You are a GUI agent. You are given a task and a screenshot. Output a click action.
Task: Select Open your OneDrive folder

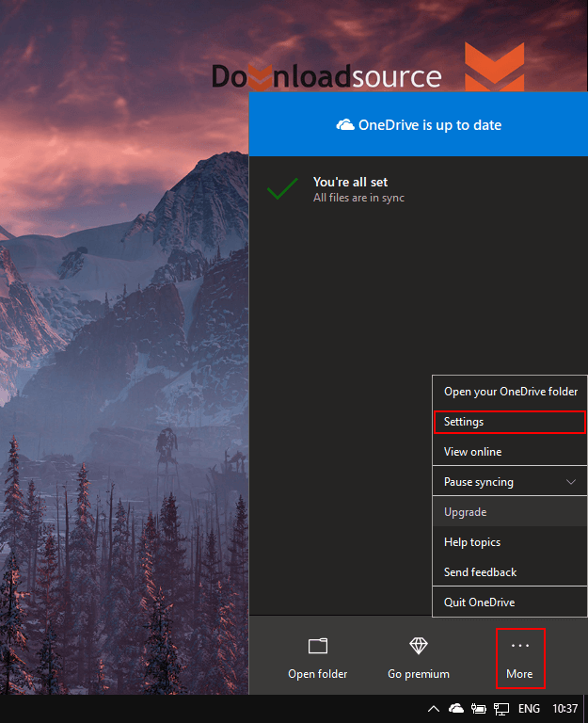tap(509, 392)
